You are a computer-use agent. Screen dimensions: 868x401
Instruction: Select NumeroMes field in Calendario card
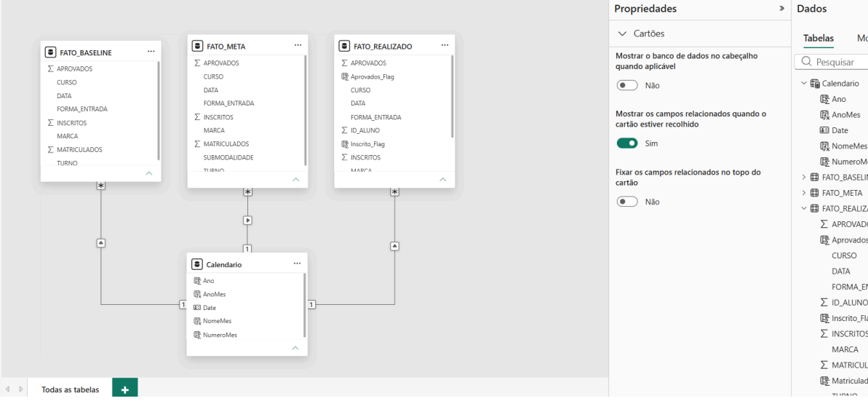click(220, 335)
